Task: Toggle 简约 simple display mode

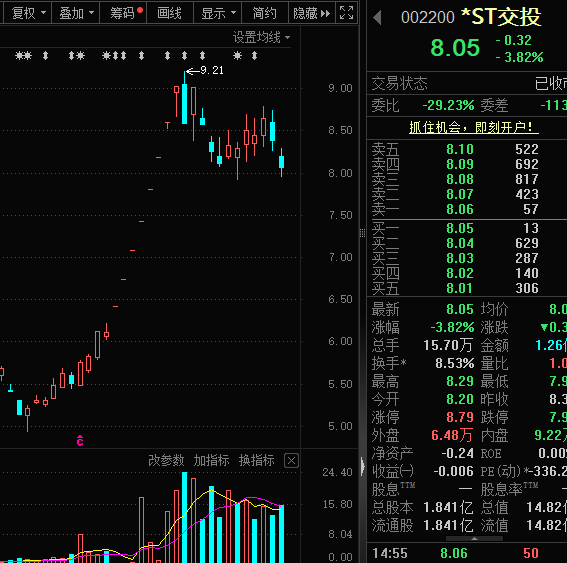Action: 264,13
